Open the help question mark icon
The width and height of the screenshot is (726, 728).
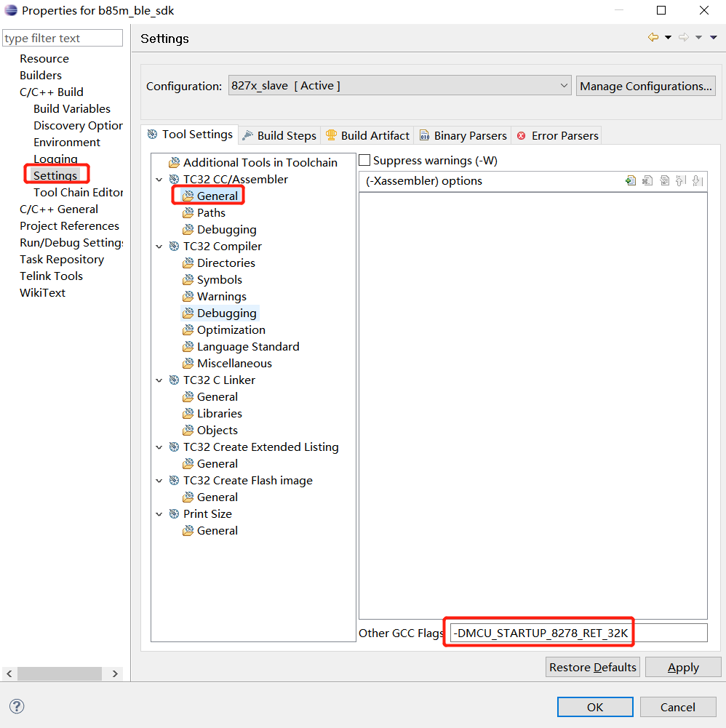[x=17, y=706]
